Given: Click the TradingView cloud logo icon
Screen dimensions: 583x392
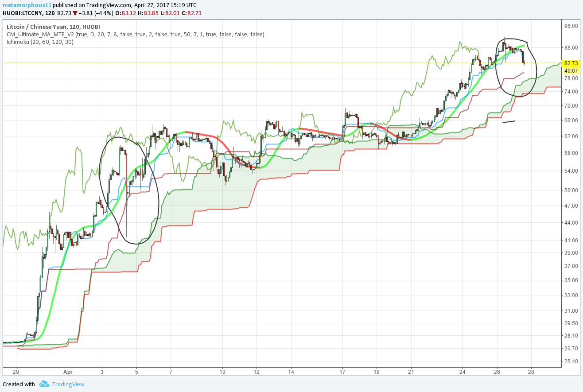Looking at the screenshot, I should (43, 384).
